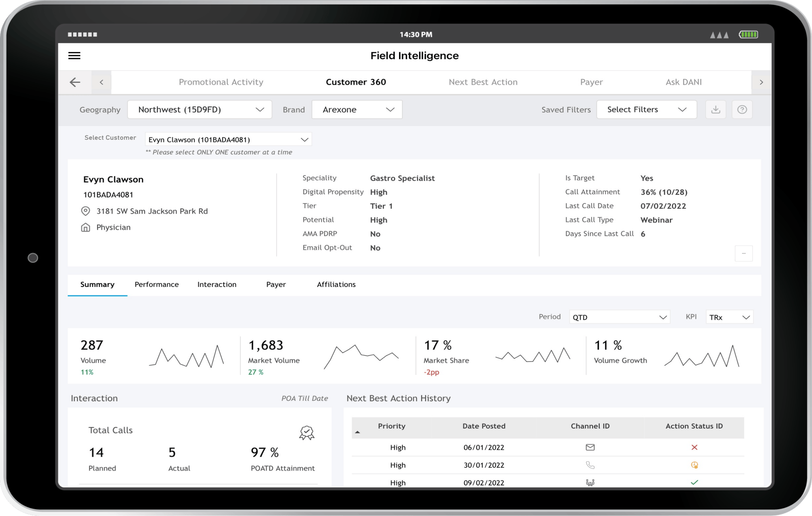Select the Customer 360 tab

click(356, 82)
